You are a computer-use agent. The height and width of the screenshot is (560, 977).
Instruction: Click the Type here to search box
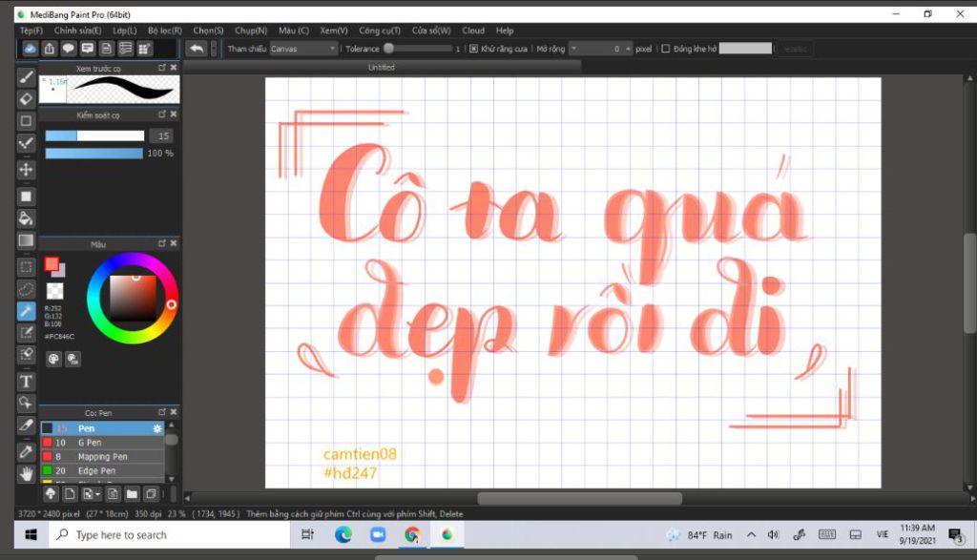coord(170,534)
